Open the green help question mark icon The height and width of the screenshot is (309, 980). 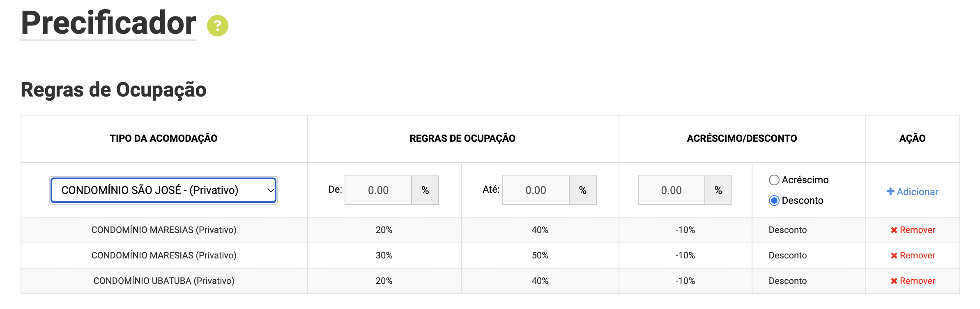(x=217, y=26)
